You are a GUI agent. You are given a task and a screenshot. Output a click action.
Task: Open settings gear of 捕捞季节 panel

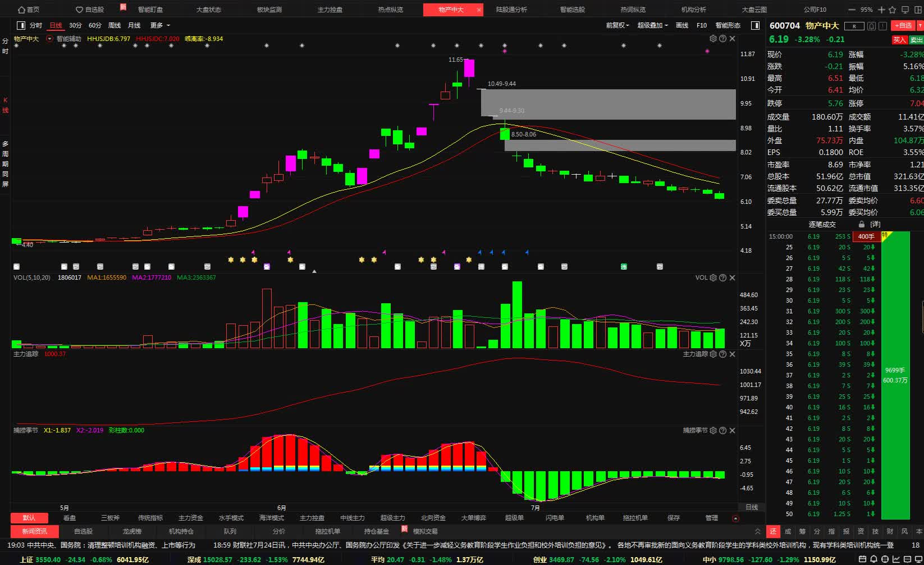pyautogui.click(x=713, y=430)
